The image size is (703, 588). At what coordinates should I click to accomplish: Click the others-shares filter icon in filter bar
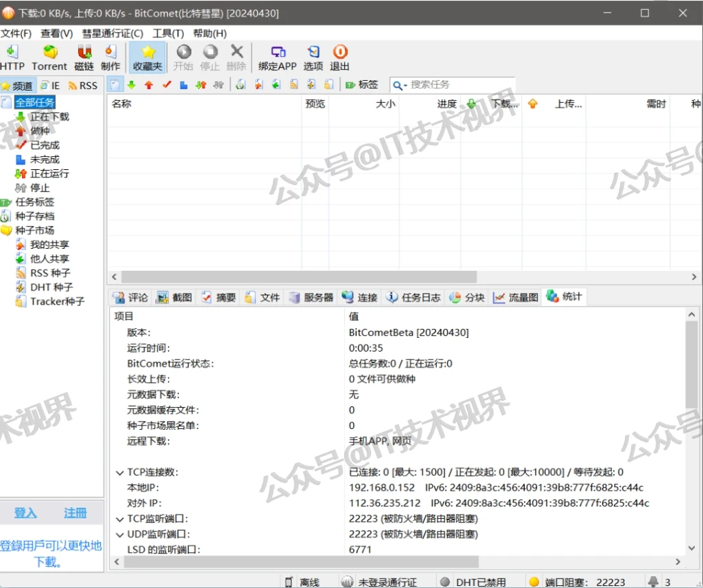click(x=276, y=84)
